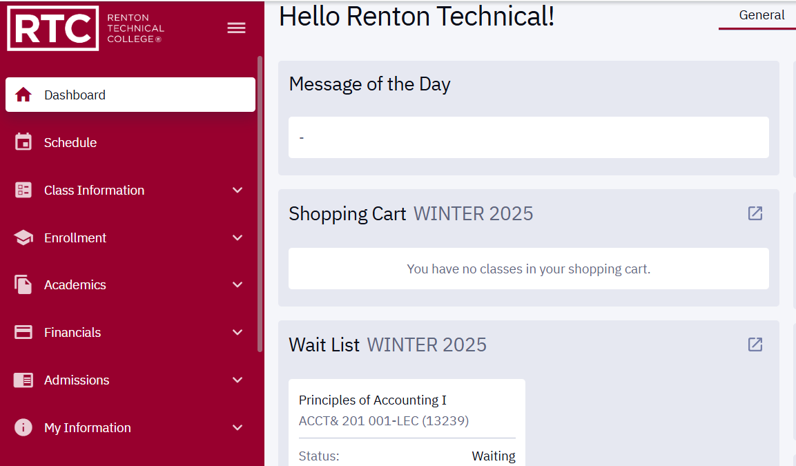Screen dimensions: 796x466
Task: Toggle the hamburger menu in sidebar header
Action: (x=236, y=28)
